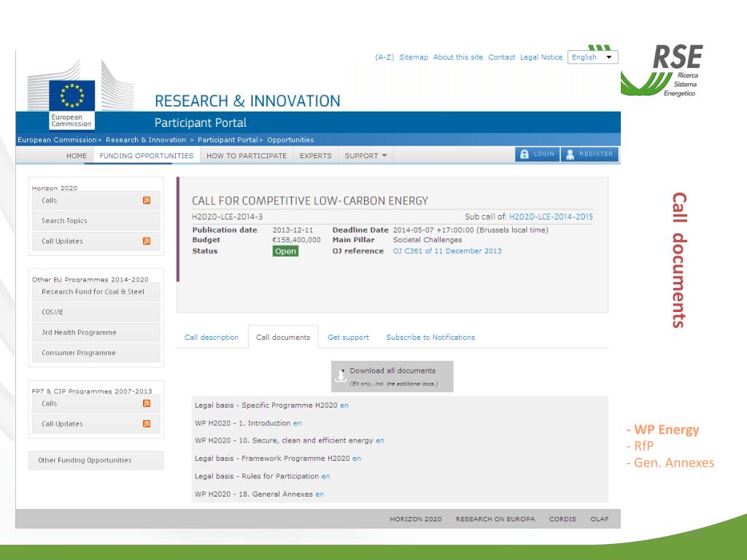
Task: Go to the Home menu item
Action: (76, 156)
